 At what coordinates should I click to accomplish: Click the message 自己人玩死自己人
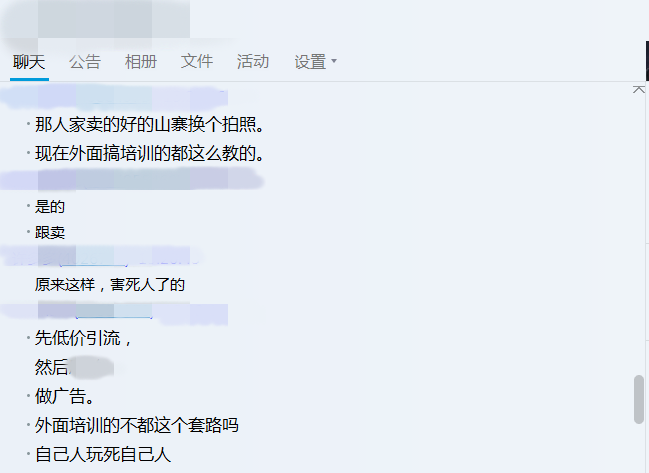coord(103,454)
